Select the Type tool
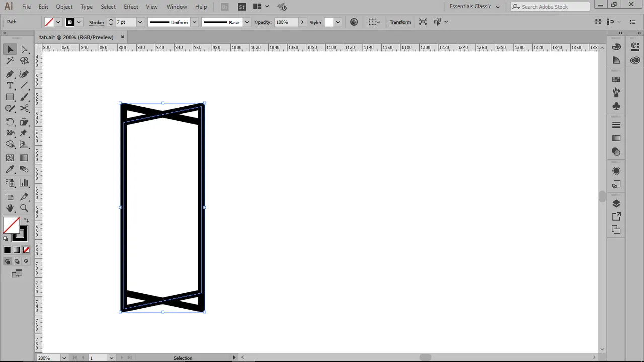Image resolution: width=644 pixels, height=362 pixels. (10, 85)
